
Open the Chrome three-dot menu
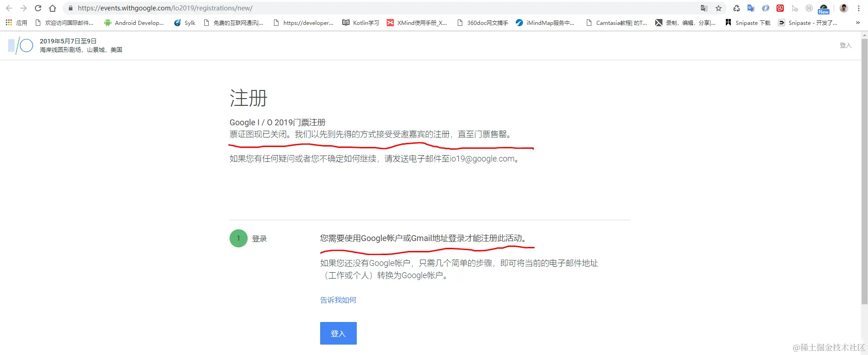coord(858,8)
